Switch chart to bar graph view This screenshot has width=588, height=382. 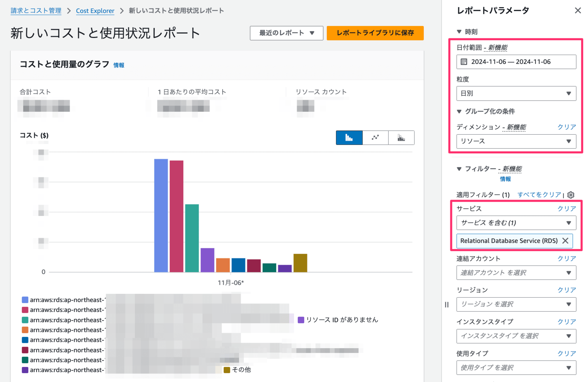pyautogui.click(x=349, y=138)
